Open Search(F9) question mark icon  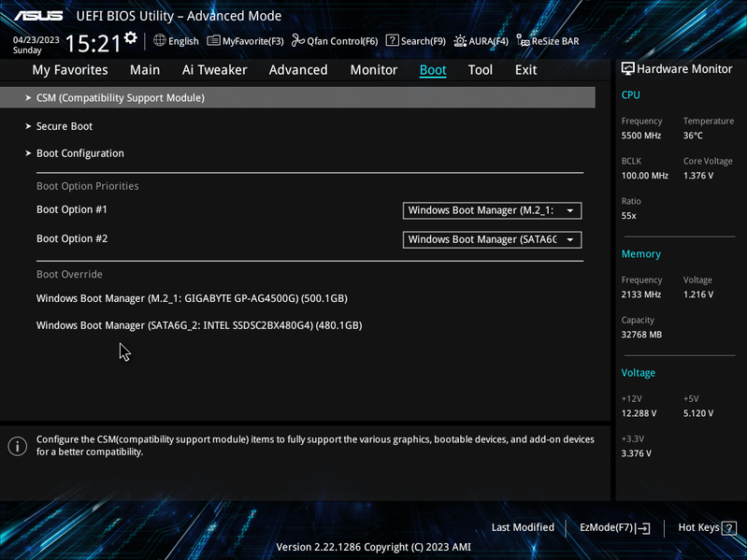click(x=392, y=40)
